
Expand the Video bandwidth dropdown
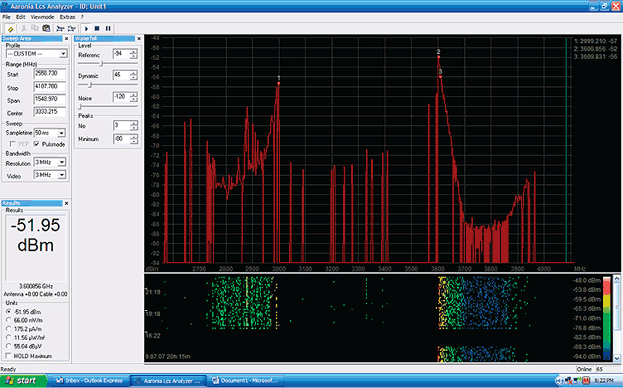coord(62,175)
